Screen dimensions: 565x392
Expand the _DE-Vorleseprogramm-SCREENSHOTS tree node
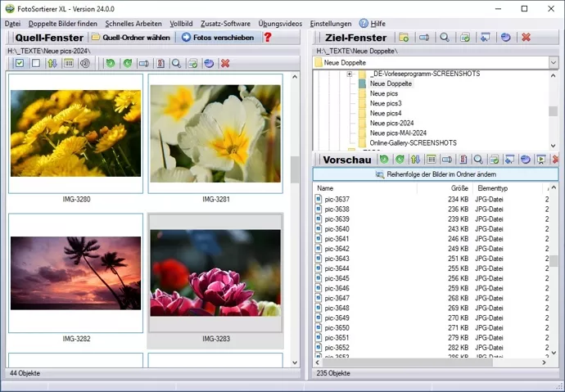[350, 74]
